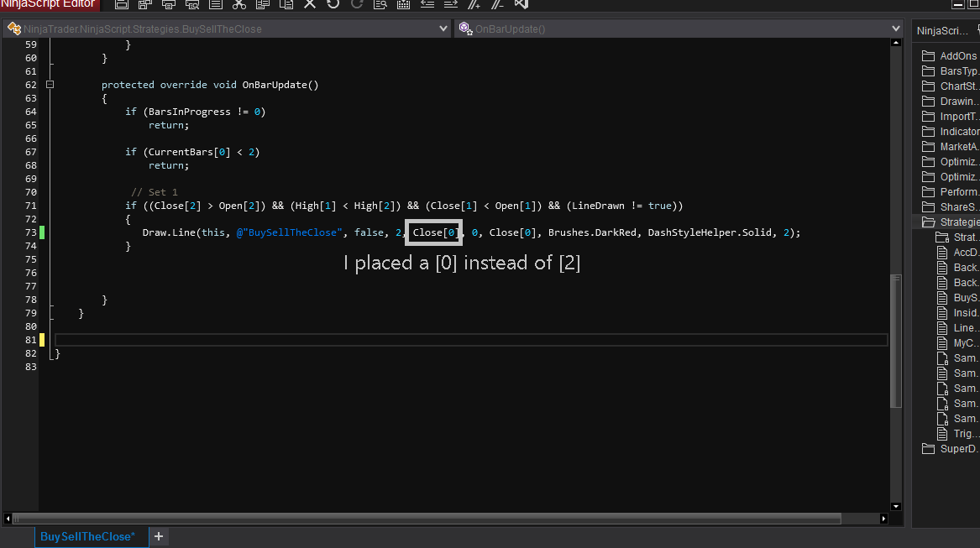The image size is (980, 548).
Task: Open the Trig... strategy file
Action: [x=958, y=434]
